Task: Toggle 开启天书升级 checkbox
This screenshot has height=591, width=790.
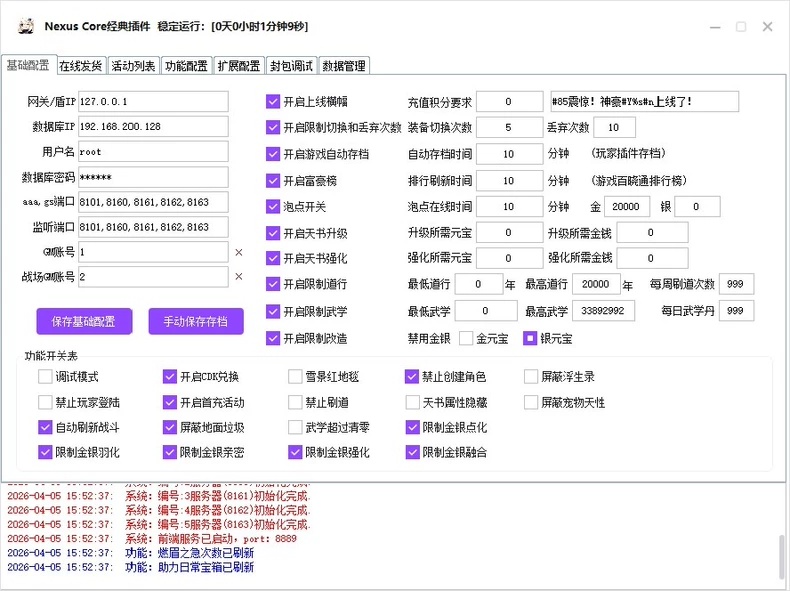Action: click(x=273, y=233)
